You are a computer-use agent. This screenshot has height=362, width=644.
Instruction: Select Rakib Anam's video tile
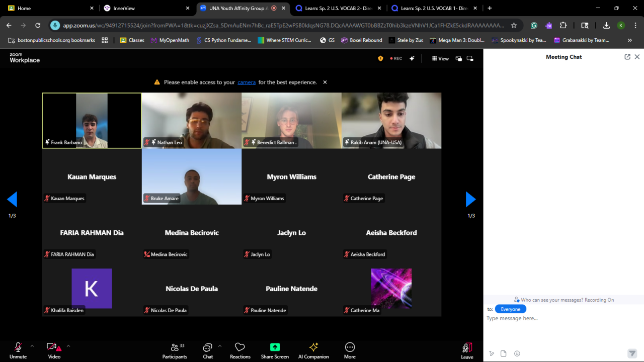click(x=391, y=121)
